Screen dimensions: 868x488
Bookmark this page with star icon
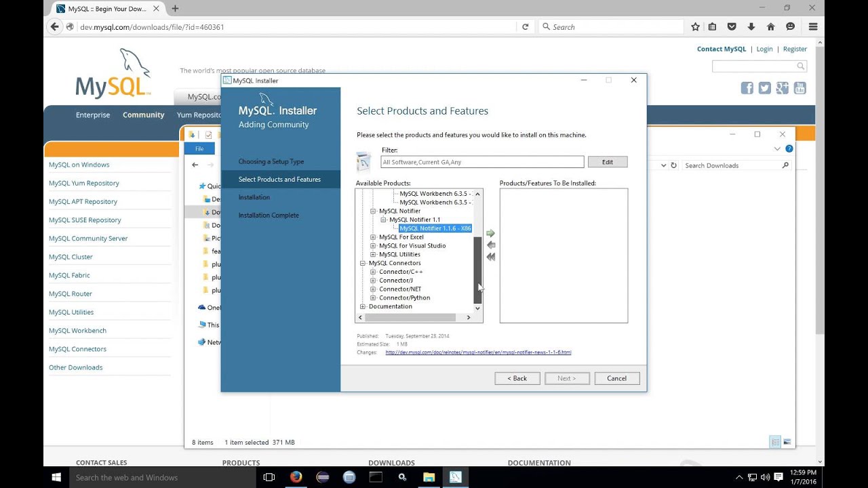[x=695, y=27]
